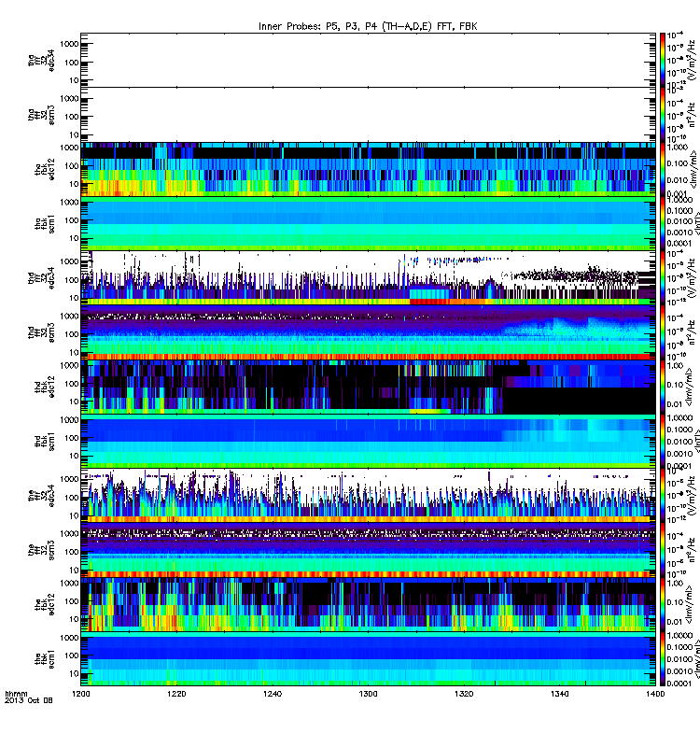Screen dimensions: 700x747
Task: Select the the fbk scm1 spectrogram panel
Action: (x=368, y=659)
